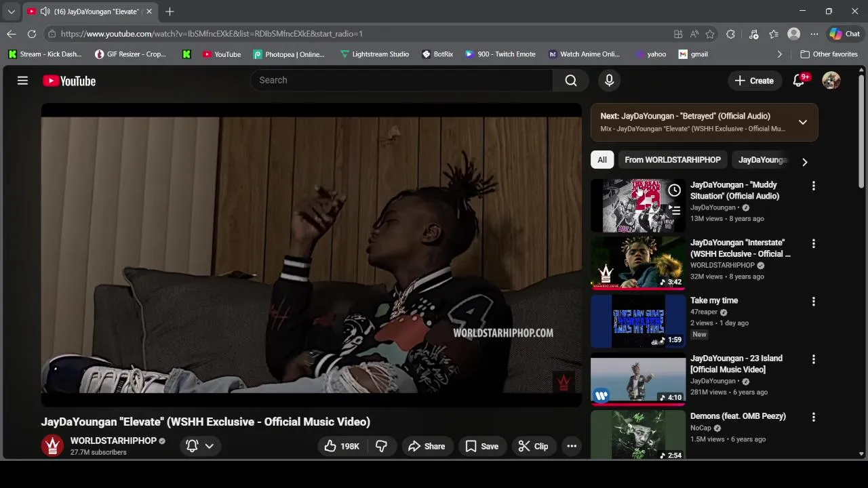
Task: Open options menu for Muddy Situation video
Action: point(814,186)
